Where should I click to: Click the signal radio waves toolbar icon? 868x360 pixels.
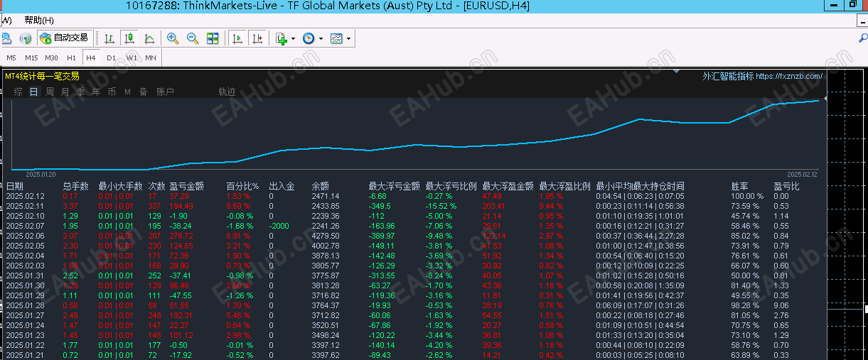[x=26, y=38]
